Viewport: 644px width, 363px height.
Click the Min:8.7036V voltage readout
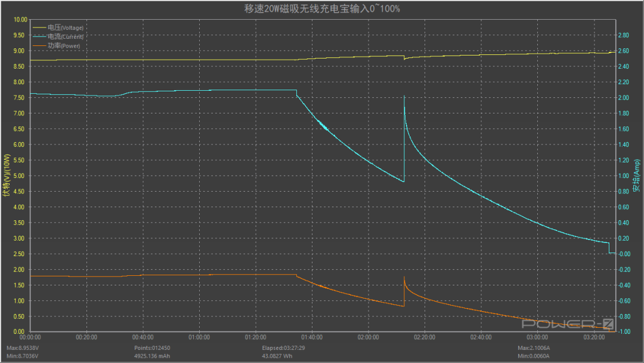(x=22, y=356)
